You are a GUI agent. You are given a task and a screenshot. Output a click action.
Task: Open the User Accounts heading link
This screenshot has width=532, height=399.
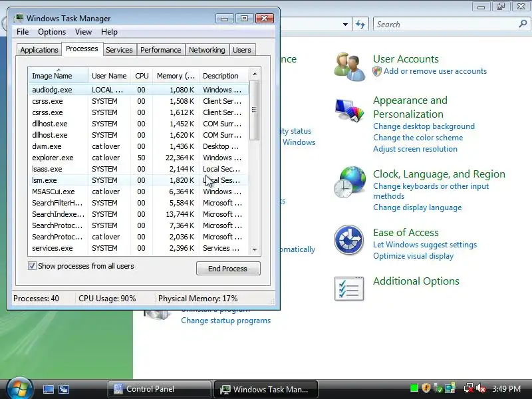click(406, 59)
